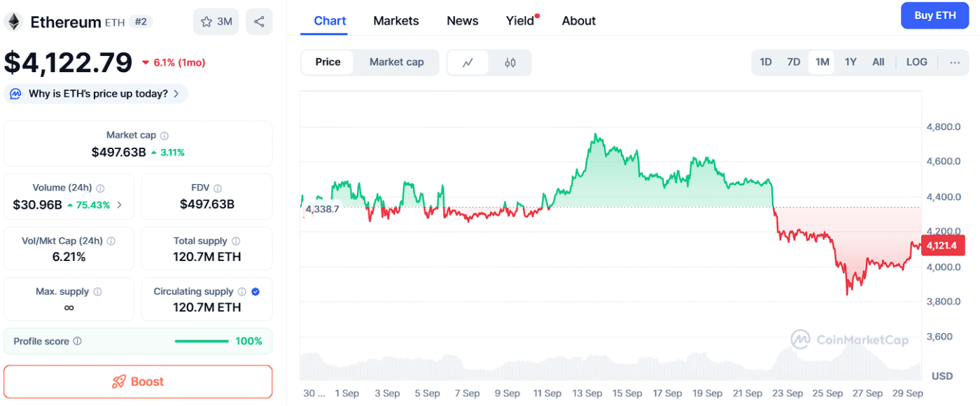Click the 6.21% Vol/Mkt Cap value
The width and height of the screenshot is (980, 406).
point(69,257)
